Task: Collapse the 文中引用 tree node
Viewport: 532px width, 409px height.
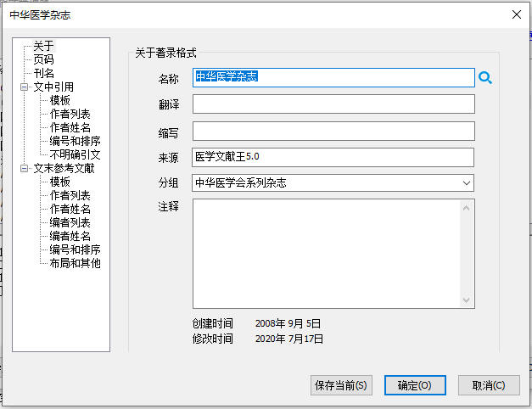Action: click(25, 87)
